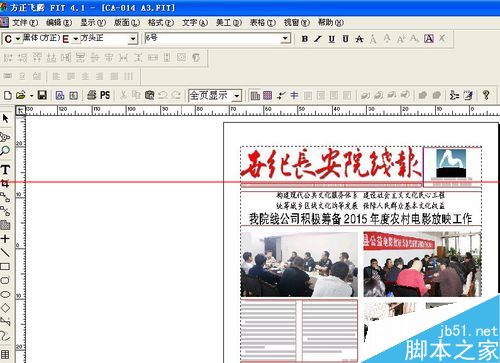Open the 文件(F) menu

(25, 23)
